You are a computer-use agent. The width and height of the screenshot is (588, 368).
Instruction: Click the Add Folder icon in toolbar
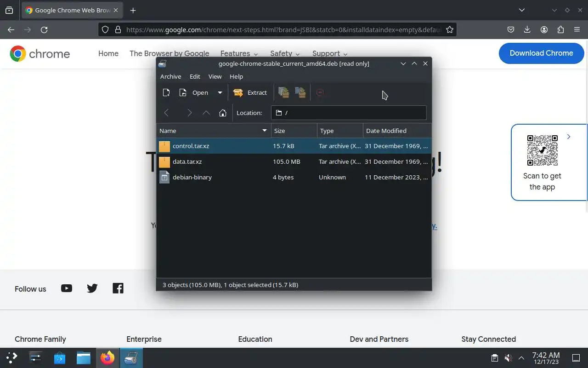[300, 92]
